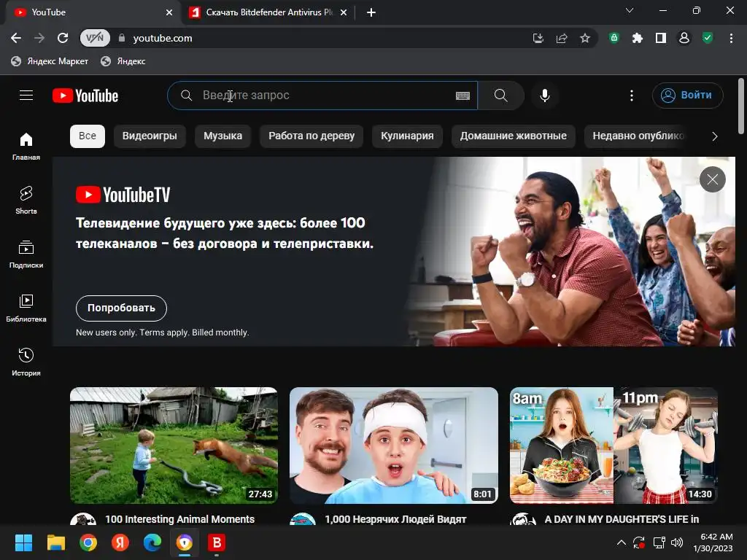Open the browser three-dot menu

[x=731, y=38]
